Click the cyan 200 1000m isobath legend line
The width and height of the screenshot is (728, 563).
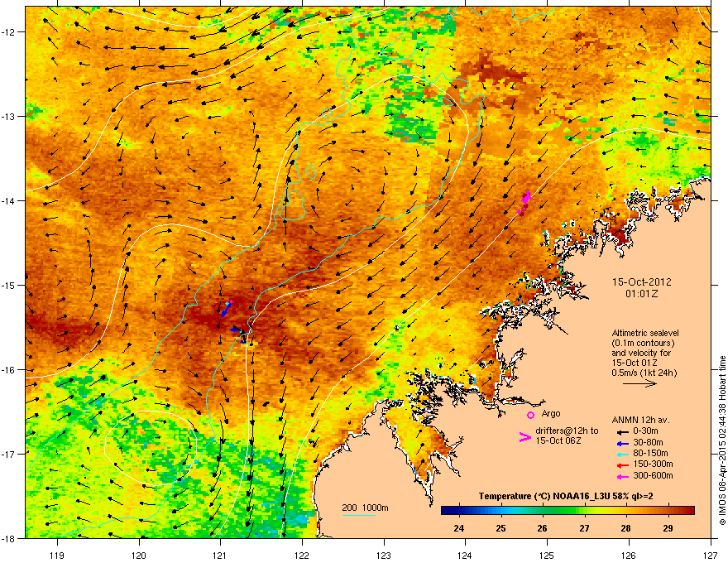pyautogui.click(x=359, y=515)
